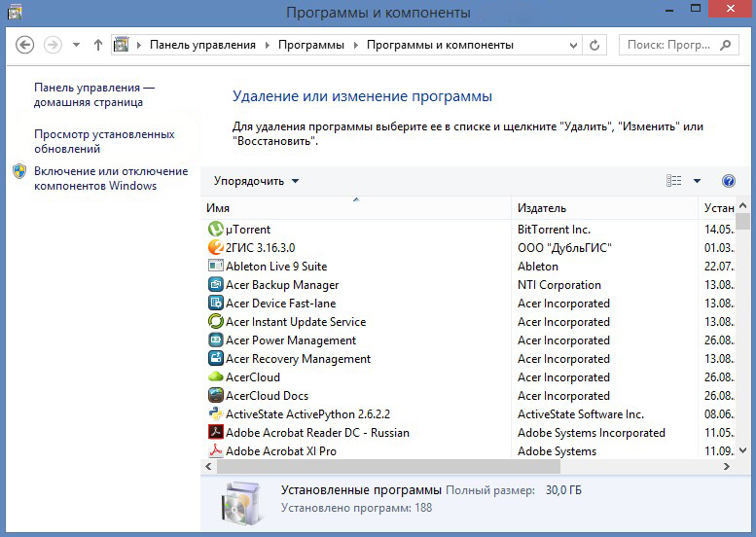This screenshot has width=756, height=537.
Task: Go up one folder level
Action: pyautogui.click(x=98, y=45)
